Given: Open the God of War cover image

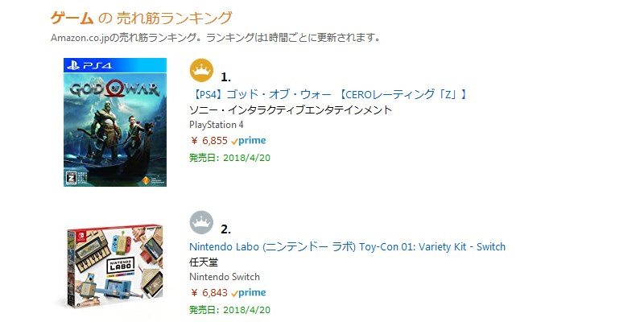Looking at the screenshot, I should 115,122.
